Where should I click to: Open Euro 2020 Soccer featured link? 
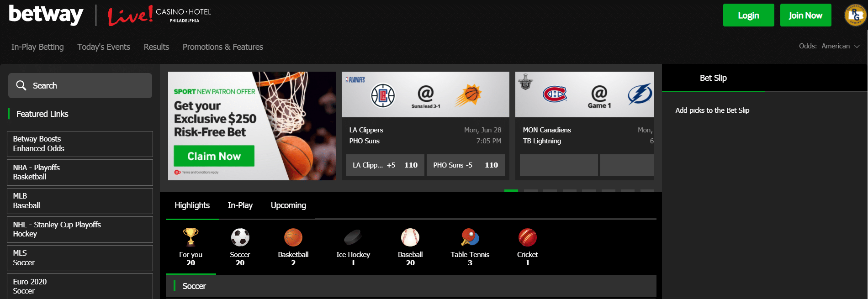tap(80, 286)
